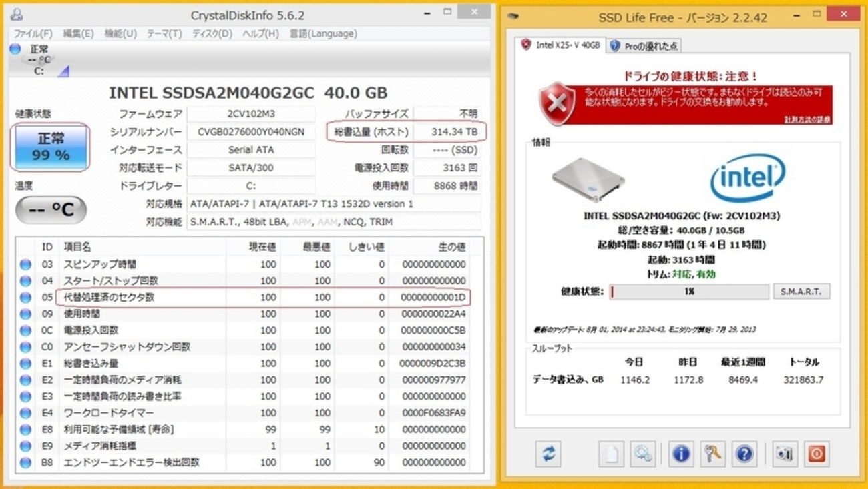This screenshot has width=868, height=489.
Task: Click the total data written value 321863.7
Action: point(803,380)
